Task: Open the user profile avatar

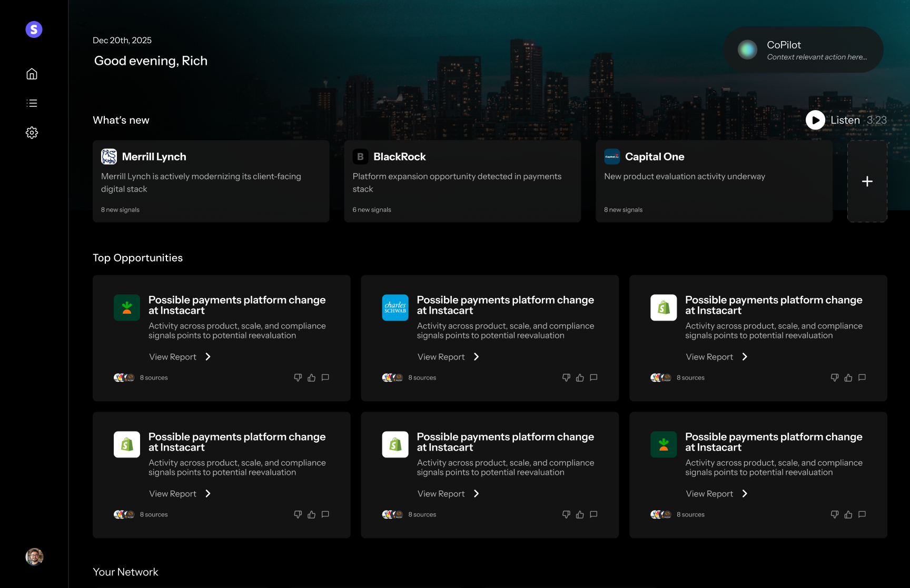Action: click(34, 556)
